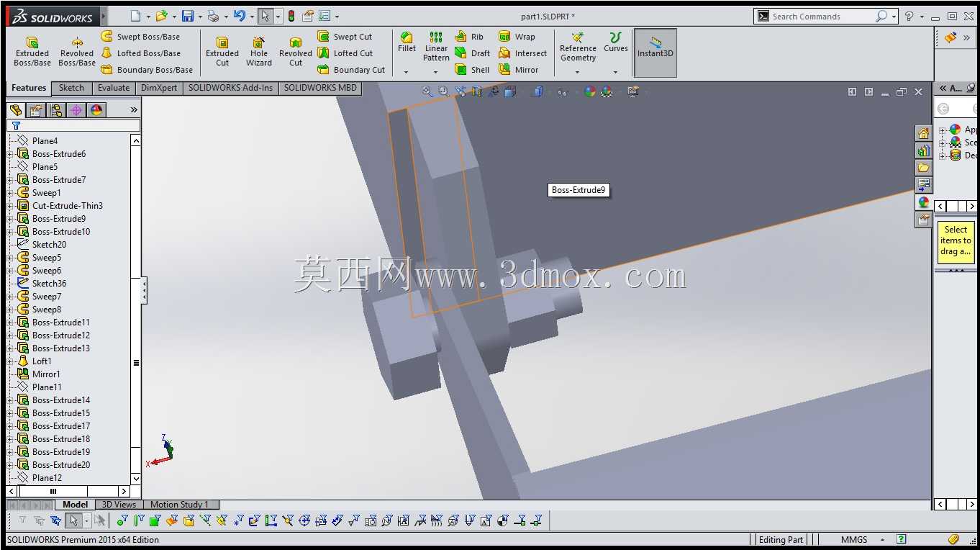Screen dimensions: 980x550
Task: Click the Apply Scene icon
Action: coord(607,91)
